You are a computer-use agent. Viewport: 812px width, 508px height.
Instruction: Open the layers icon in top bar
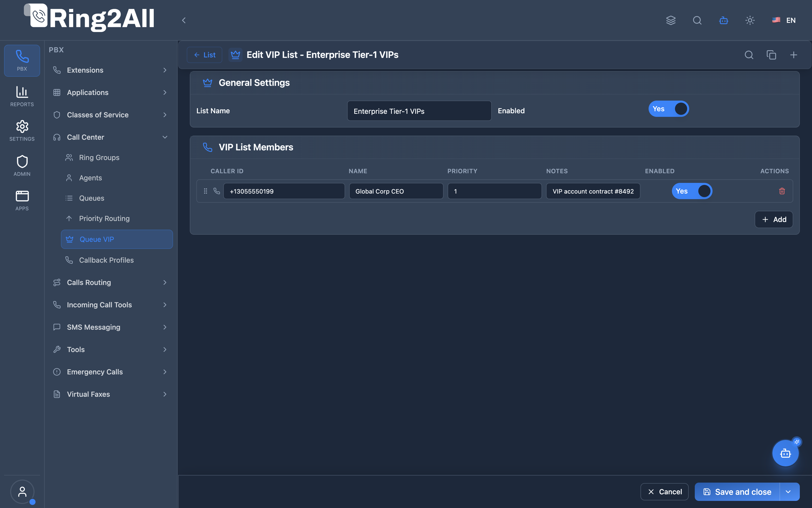pyautogui.click(x=671, y=21)
